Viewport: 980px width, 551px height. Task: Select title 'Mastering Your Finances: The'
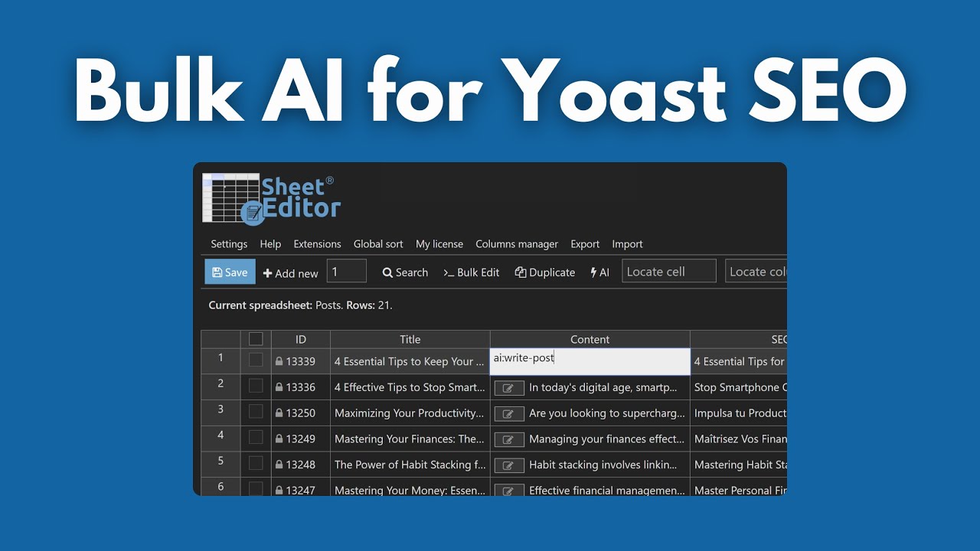click(x=410, y=439)
